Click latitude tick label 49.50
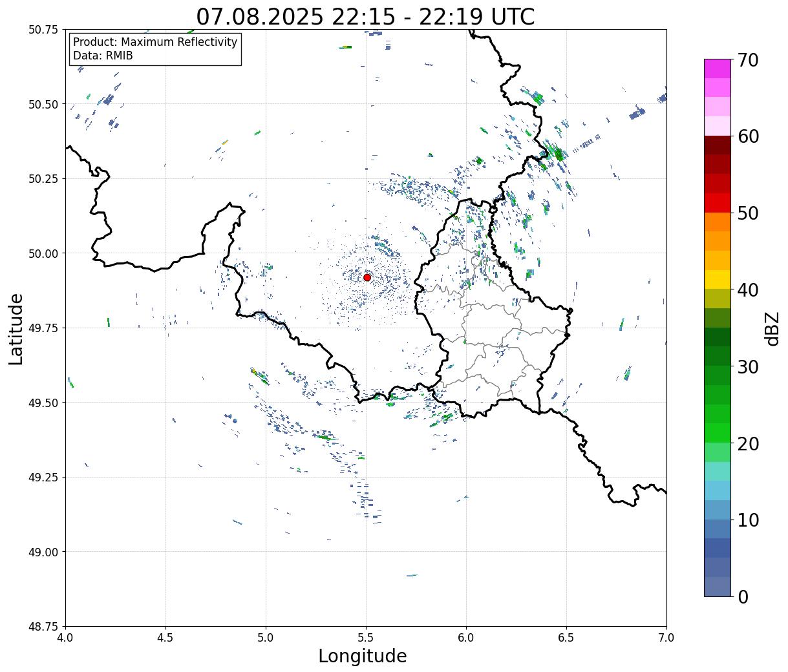The image size is (788, 672). point(43,403)
